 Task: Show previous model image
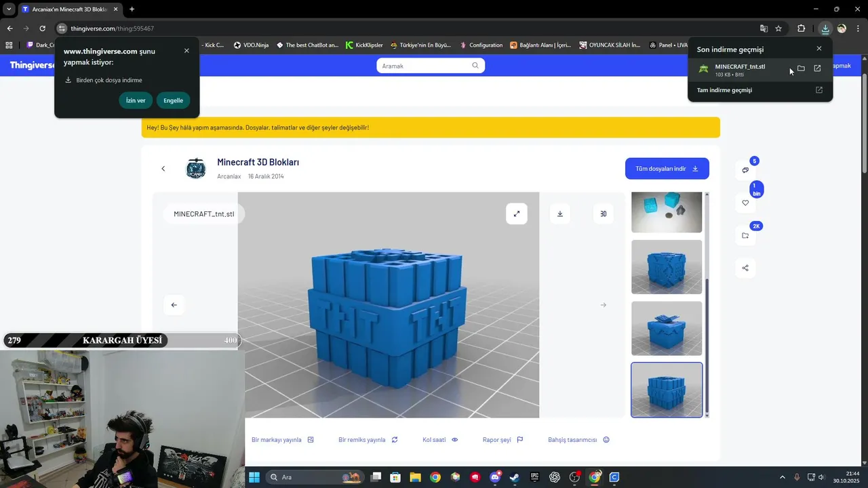tap(174, 305)
